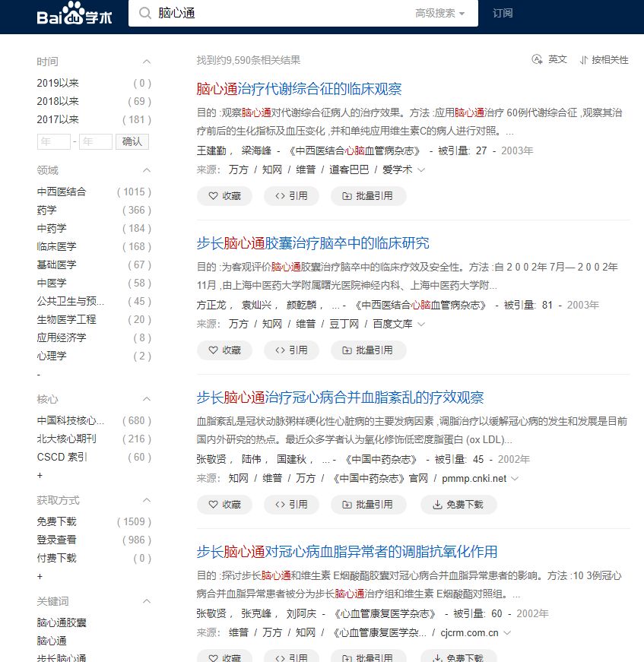Image resolution: width=644 pixels, height=662 pixels.
Task: Expand more sources after pmmp.cnki.net
Action: click(514, 478)
